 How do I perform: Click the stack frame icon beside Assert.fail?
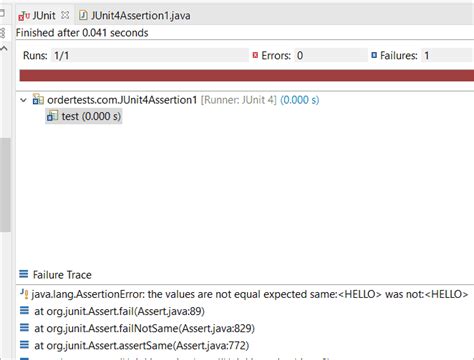tap(24, 311)
